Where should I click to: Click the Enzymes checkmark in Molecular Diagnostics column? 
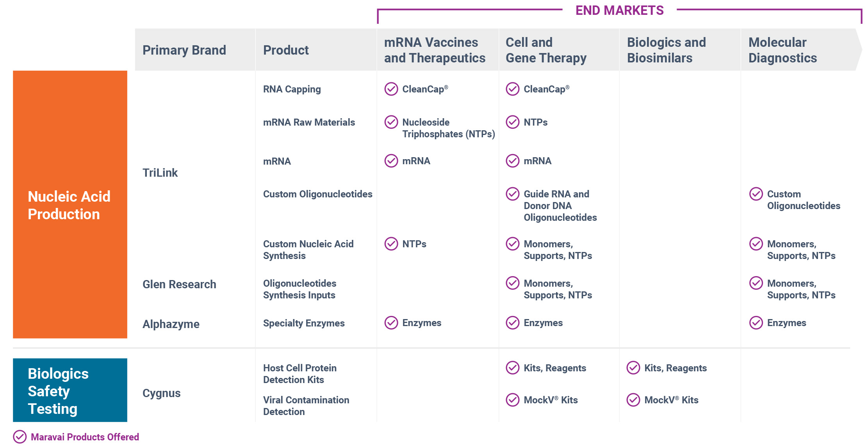coord(756,323)
